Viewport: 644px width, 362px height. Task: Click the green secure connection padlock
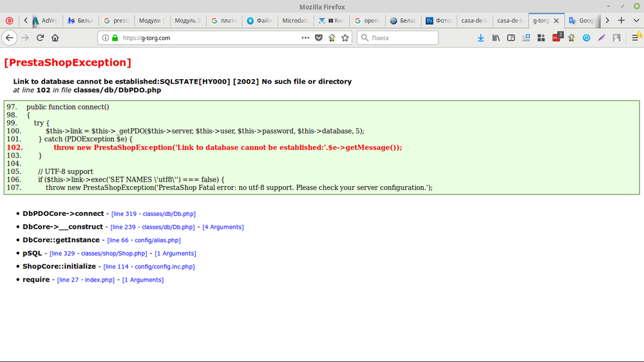[x=115, y=38]
